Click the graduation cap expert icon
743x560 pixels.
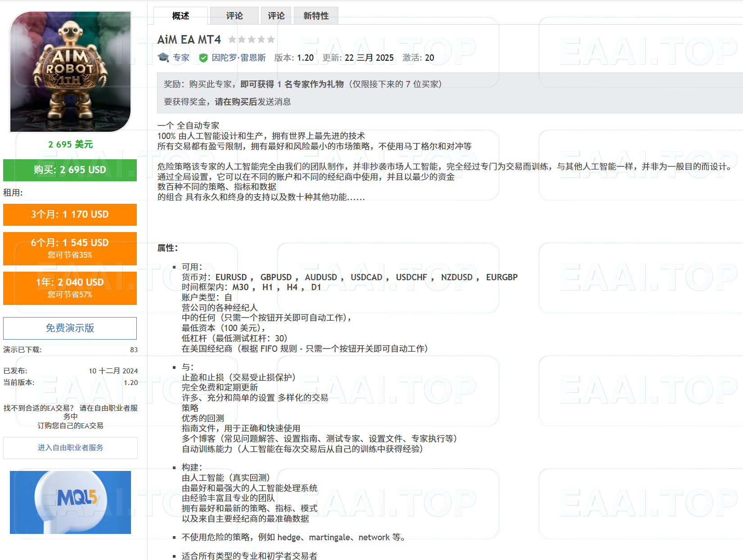click(x=164, y=58)
